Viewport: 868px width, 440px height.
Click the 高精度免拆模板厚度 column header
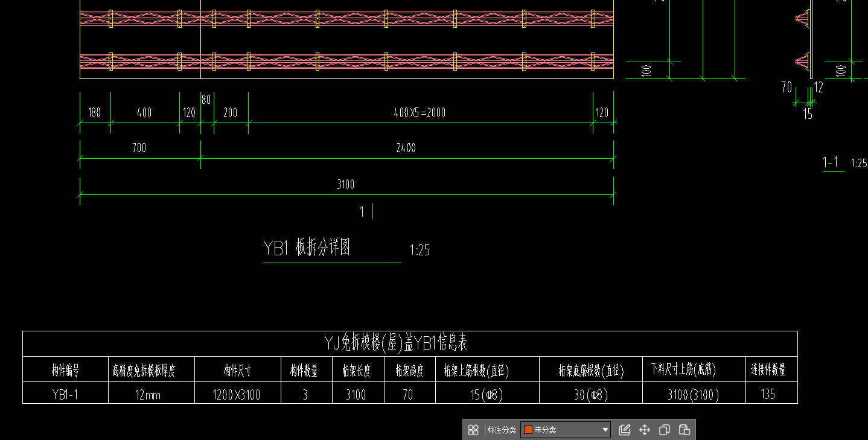[144, 370]
